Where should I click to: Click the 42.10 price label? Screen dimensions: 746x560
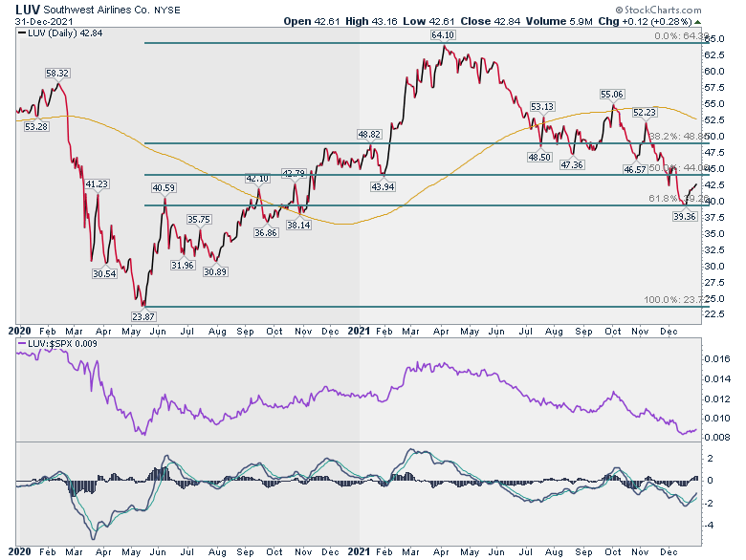coord(257,179)
